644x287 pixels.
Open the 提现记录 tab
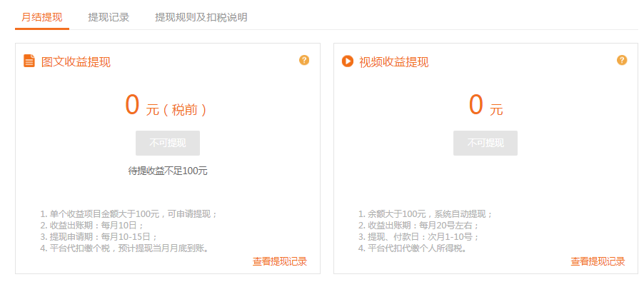(x=109, y=17)
